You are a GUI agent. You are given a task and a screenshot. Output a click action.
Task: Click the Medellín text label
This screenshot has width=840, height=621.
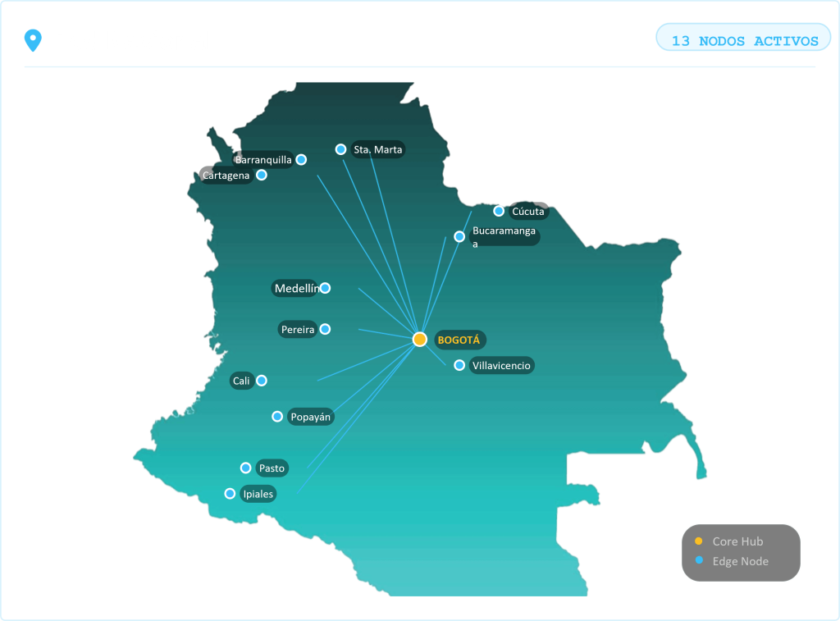click(295, 288)
